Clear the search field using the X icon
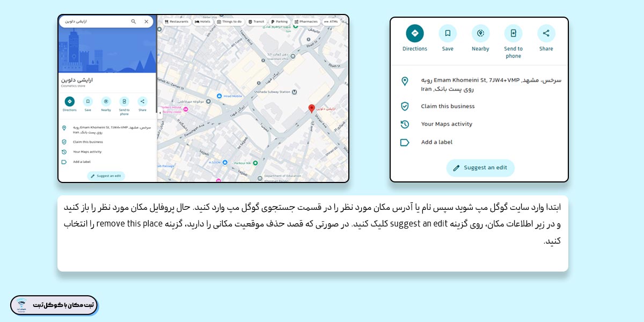The width and height of the screenshot is (644, 322). (x=146, y=21)
